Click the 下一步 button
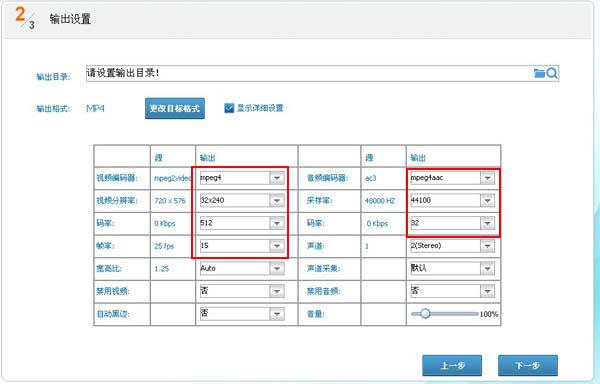Screen dimensions: 600x384 [x=528, y=365]
